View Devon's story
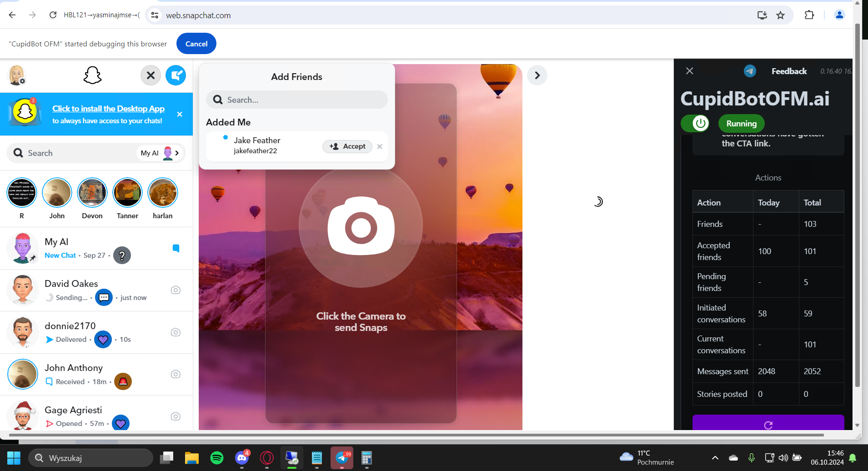 point(92,193)
